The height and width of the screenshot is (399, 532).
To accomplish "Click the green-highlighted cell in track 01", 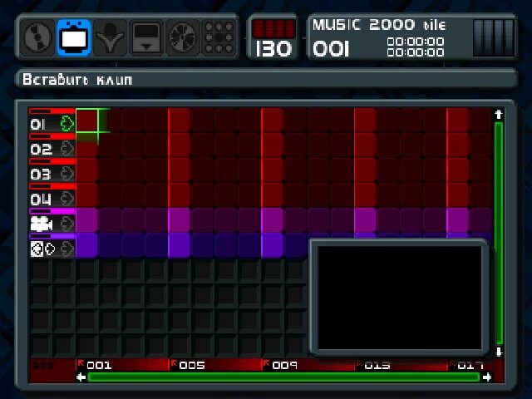I will [x=86, y=121].
